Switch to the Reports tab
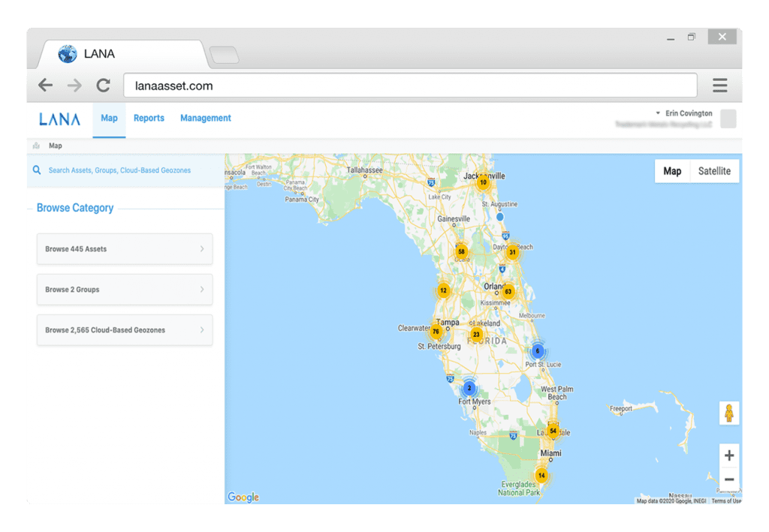Viewport: 769px width, 532px height. pyautogui.click(x=149, y=119)
